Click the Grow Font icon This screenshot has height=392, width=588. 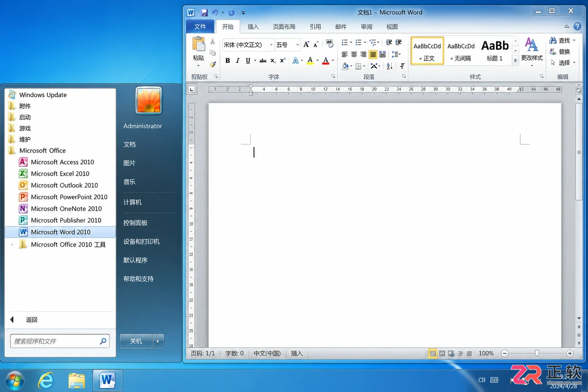click(x=306, y=45)
